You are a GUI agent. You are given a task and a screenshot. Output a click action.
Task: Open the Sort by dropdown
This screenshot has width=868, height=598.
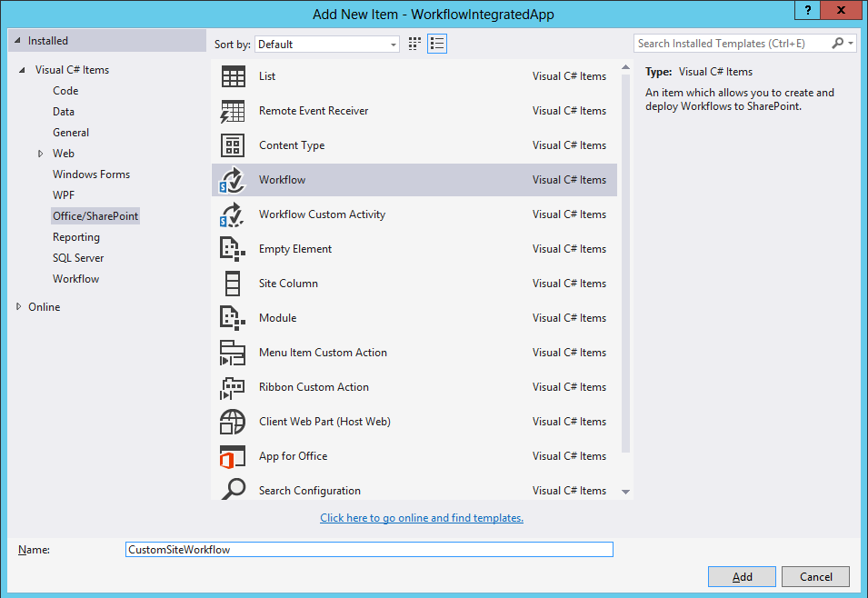326,45
